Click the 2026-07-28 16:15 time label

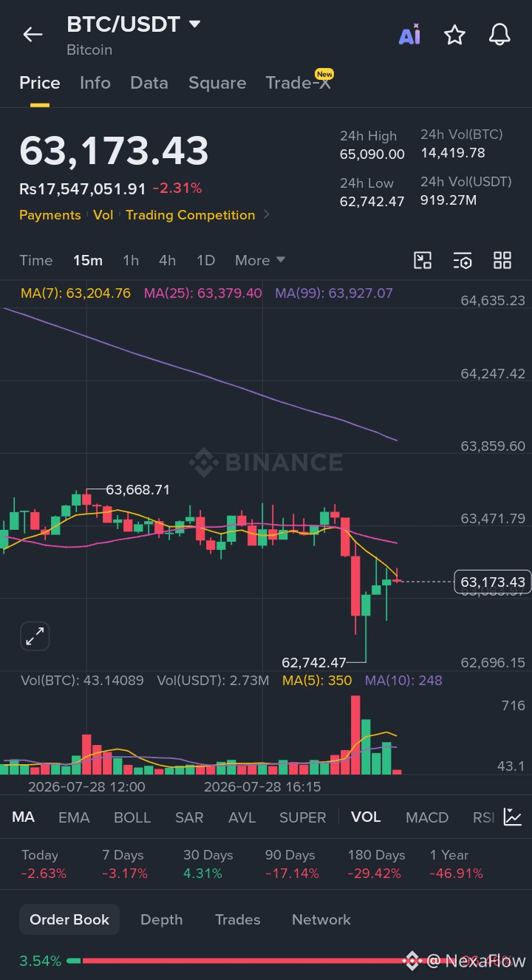262,786
